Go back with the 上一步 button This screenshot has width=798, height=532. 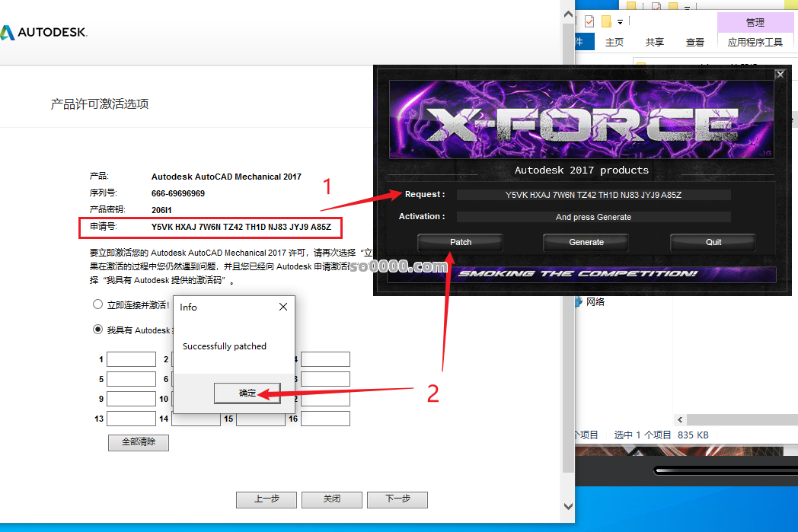pyautogui.click(x=267, y=499)
